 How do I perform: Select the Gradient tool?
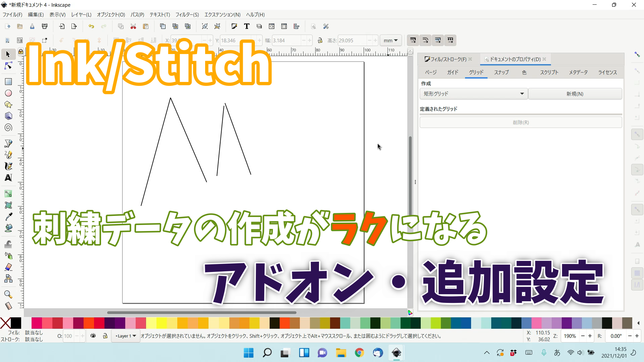pos(8,194)
